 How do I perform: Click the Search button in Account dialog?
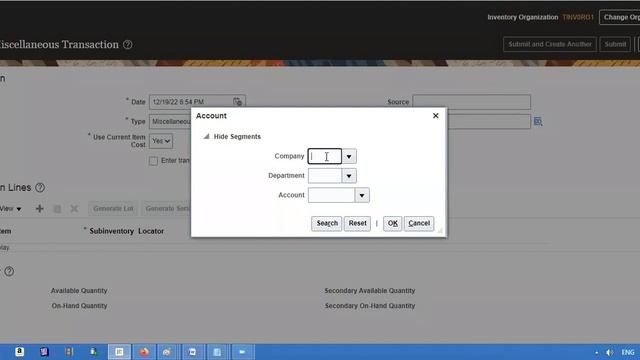pos(327,223)
